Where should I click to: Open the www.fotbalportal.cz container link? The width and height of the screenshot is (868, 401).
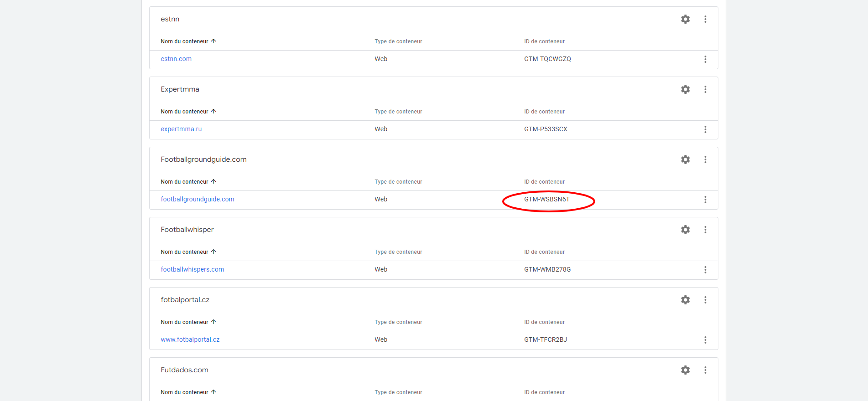point(190,339)
